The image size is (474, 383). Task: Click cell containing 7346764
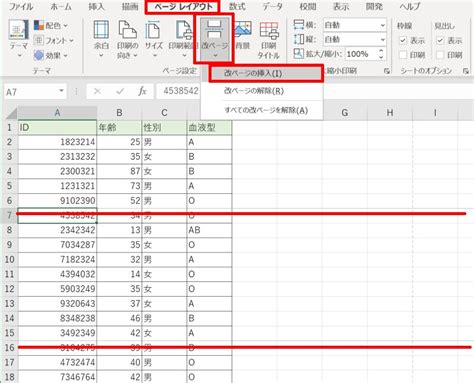click(x=57, y=377)
